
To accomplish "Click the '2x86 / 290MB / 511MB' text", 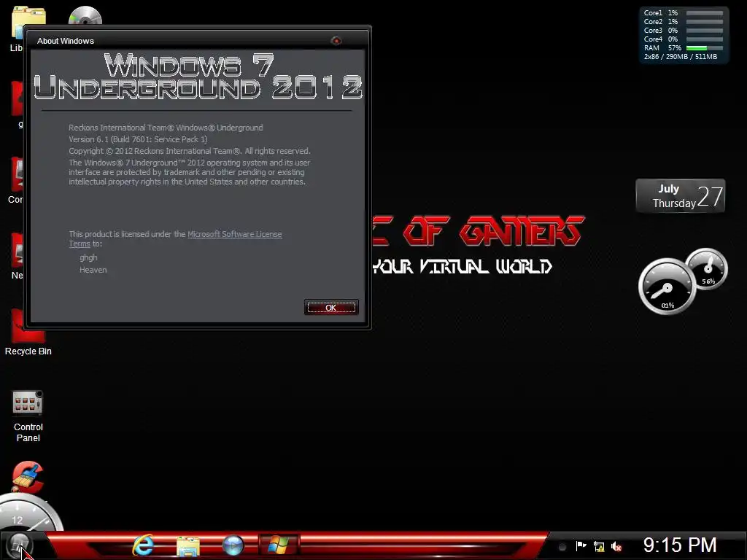I will click(681, 57).
